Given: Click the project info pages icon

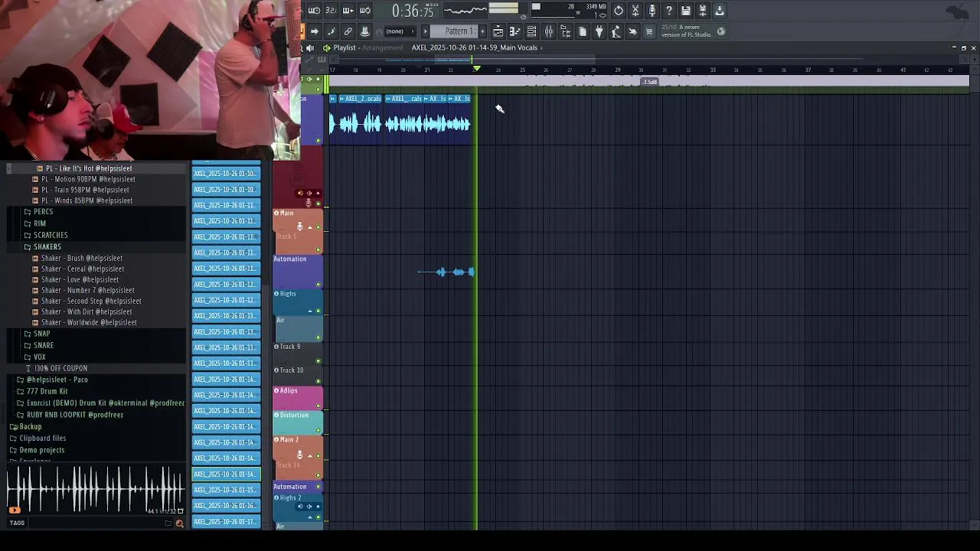Looking at the screenshot, I should [582, 31].
